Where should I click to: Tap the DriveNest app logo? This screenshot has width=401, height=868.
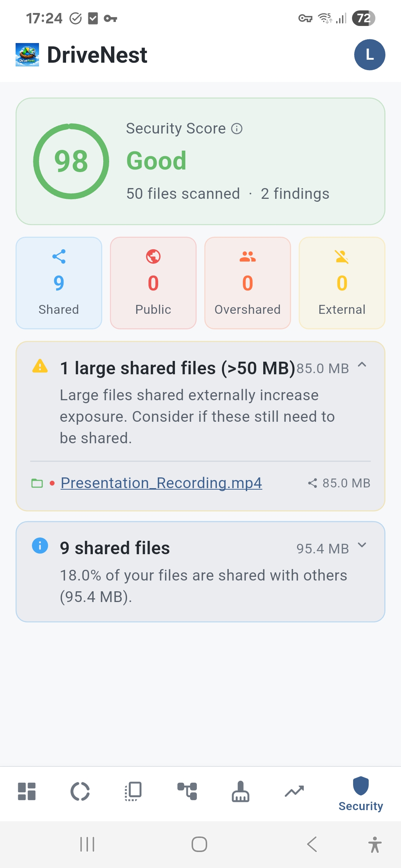point(27,55)
